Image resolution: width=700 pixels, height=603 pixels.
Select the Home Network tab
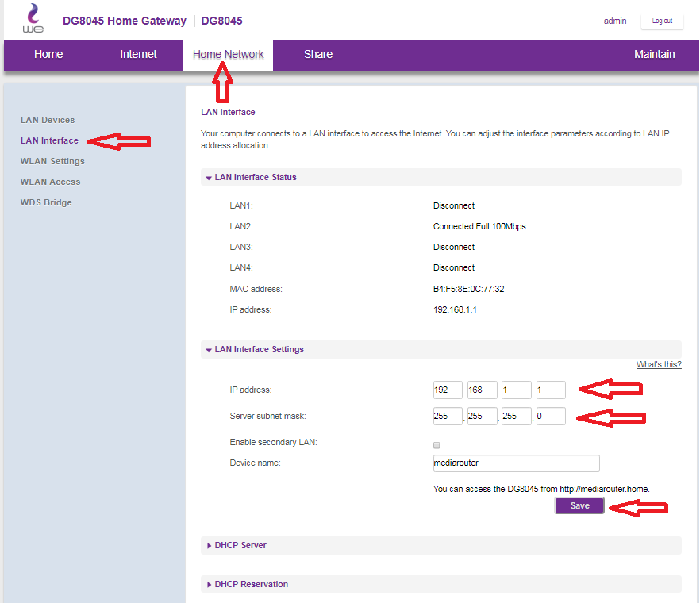(228, 55)
